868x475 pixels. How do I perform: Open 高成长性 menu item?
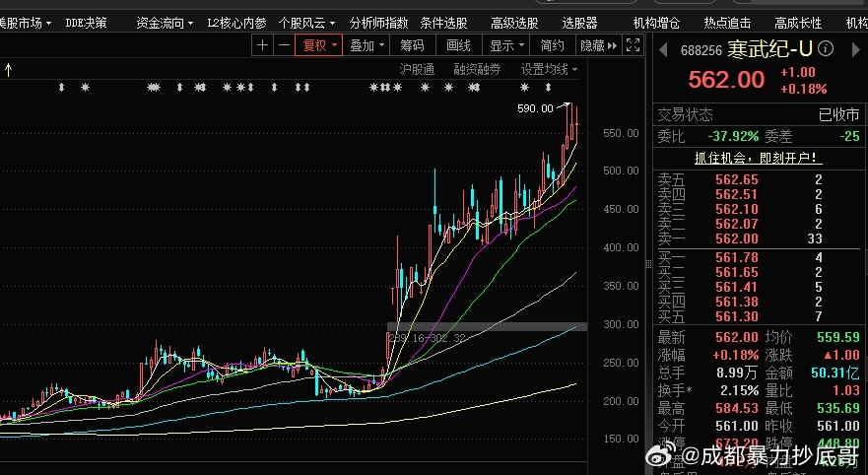tap(798, 23)
